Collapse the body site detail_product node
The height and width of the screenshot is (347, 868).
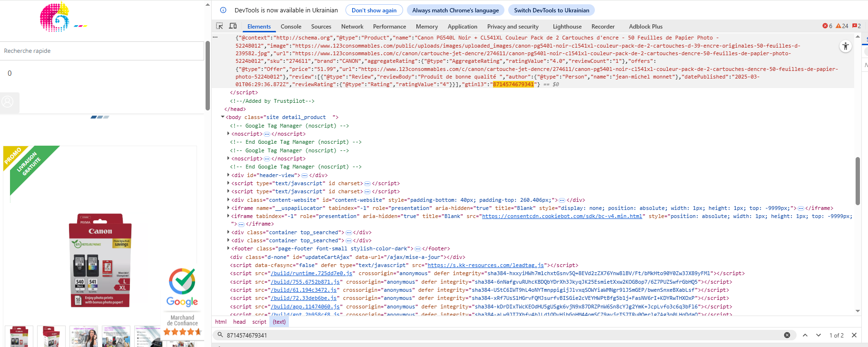(x=222, y=117)
